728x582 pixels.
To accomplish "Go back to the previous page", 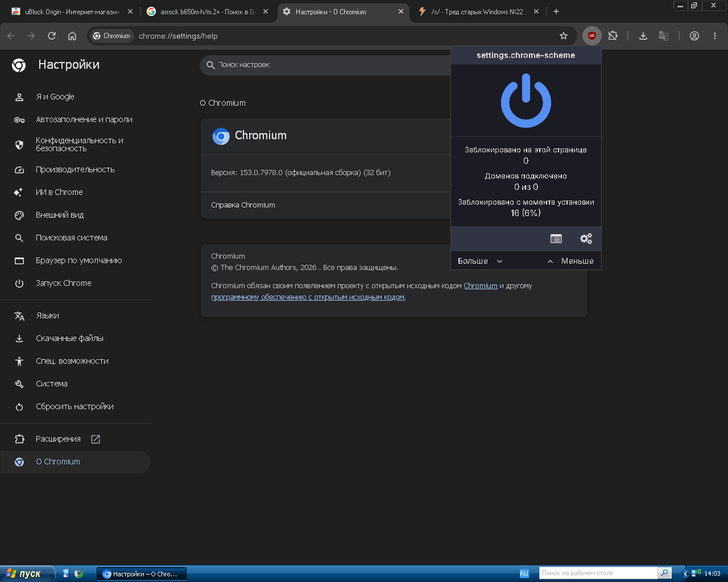I will pyautogui.click(x=11, y=36).
